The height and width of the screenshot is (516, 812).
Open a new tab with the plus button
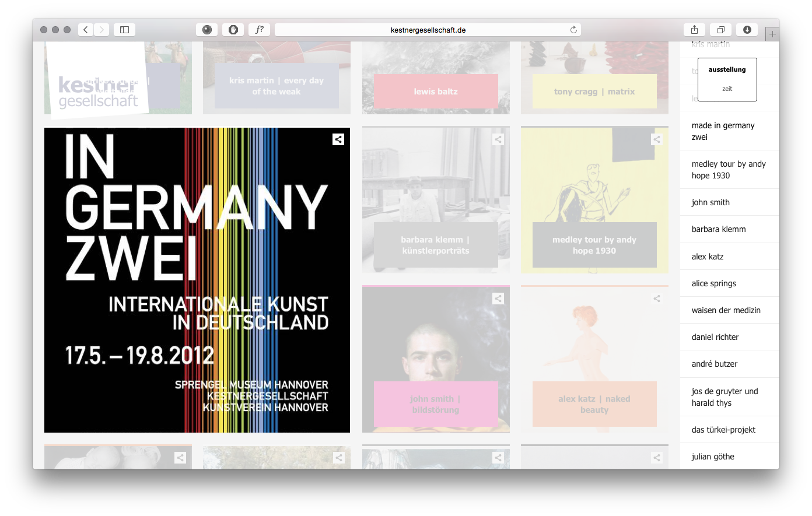point(772,34)
